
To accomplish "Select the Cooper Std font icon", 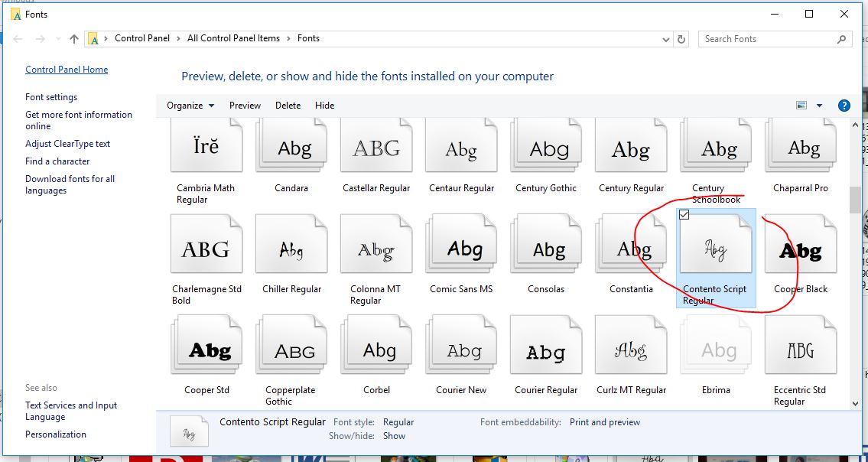I will (206, 345).
